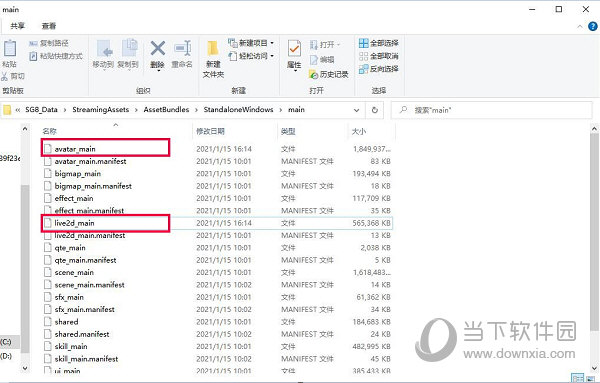This screenshot has width=600, height=383.
Task: Click the navigation pane scroll-up arrow
Action: pos(25,129)
